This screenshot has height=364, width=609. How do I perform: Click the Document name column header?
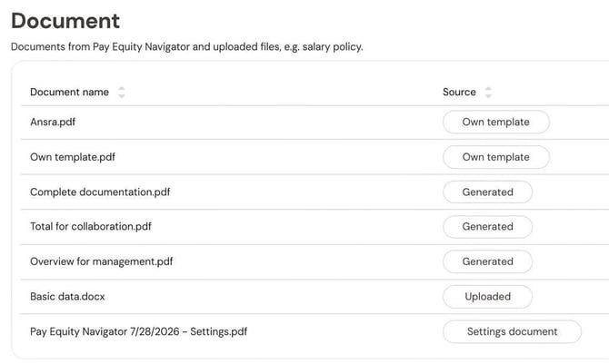coord(69,92)
